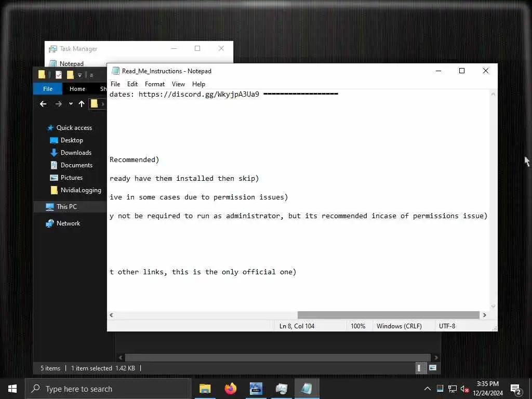
Task: Open Notepad's Help menu
Action: 198,84
